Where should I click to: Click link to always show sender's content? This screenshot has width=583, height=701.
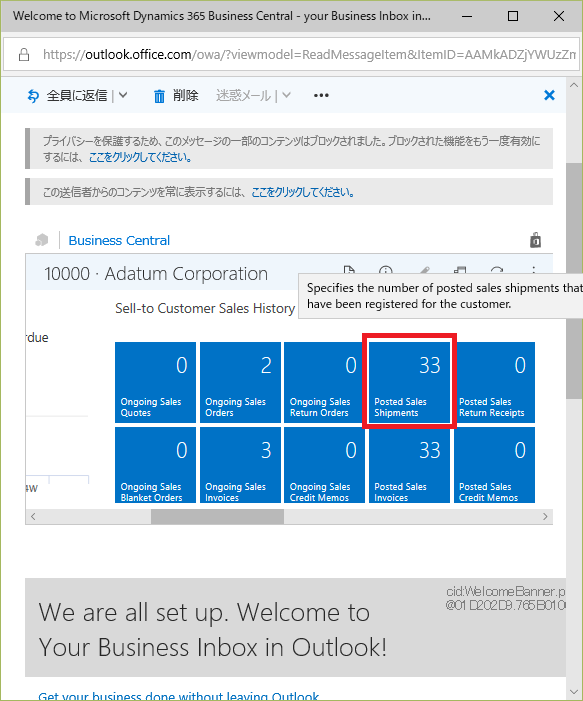tap(303, 192)
